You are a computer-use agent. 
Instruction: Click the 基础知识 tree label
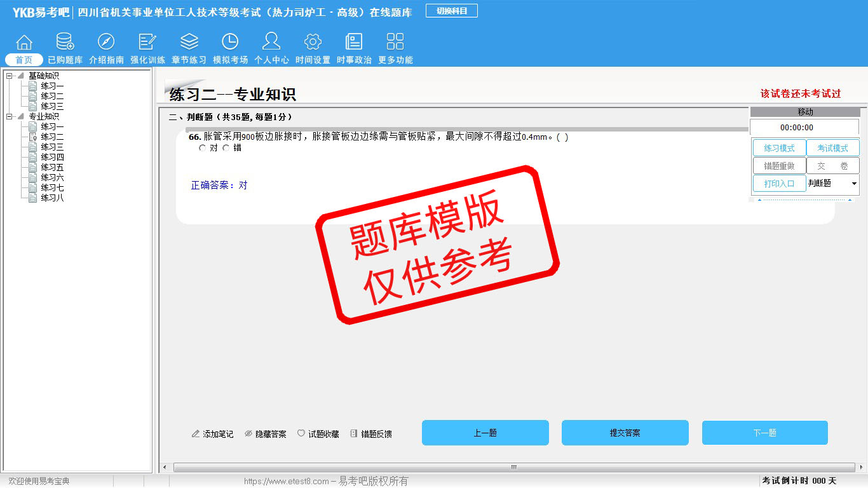(44, 76)
